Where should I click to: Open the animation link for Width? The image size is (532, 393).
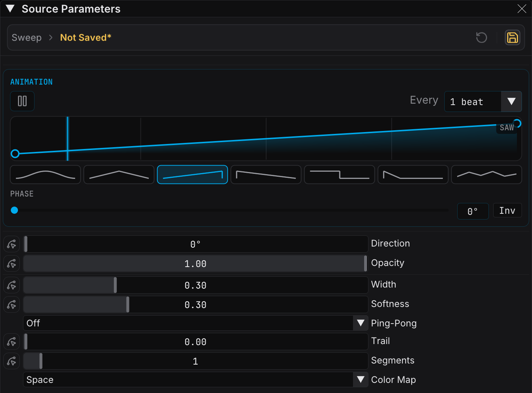12,285
